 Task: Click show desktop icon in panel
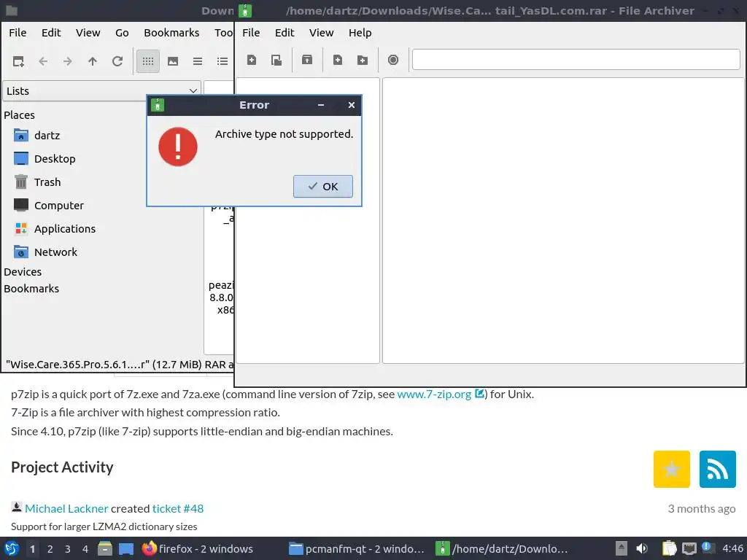coord(125,548)
